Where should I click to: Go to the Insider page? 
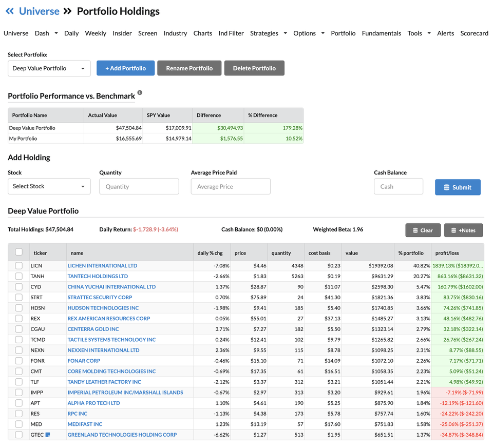tap(122, 33)
